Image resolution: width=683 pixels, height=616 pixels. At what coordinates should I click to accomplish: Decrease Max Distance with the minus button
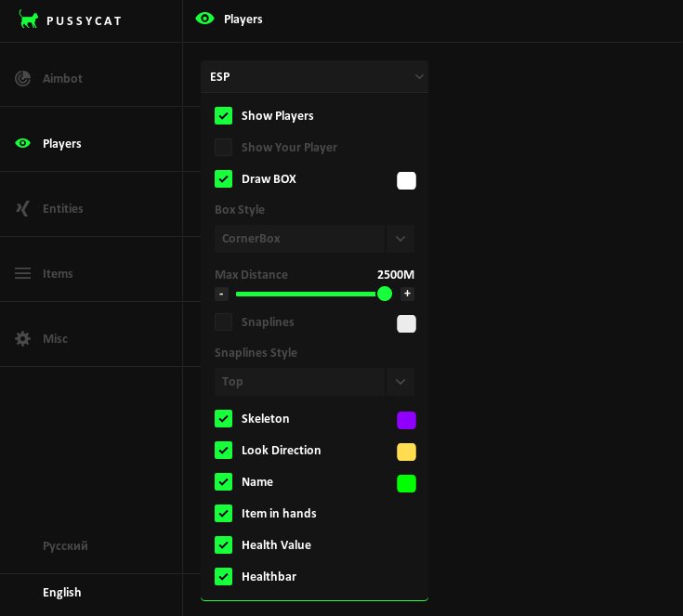pyautogui.click(x=221, y=294)
